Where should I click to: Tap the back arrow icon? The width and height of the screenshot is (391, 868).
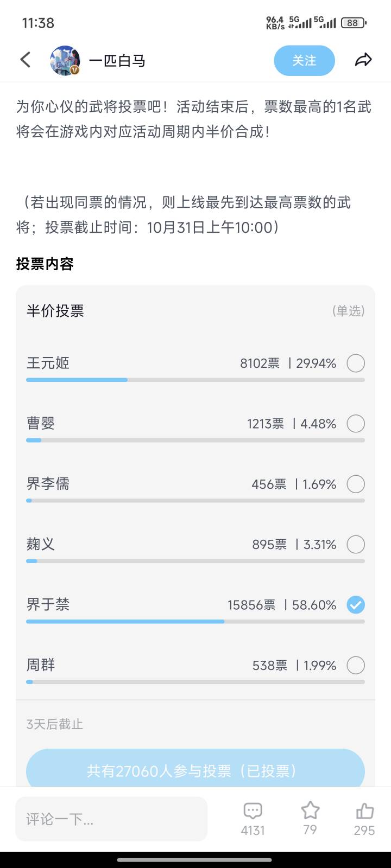(x=26, y=60)
